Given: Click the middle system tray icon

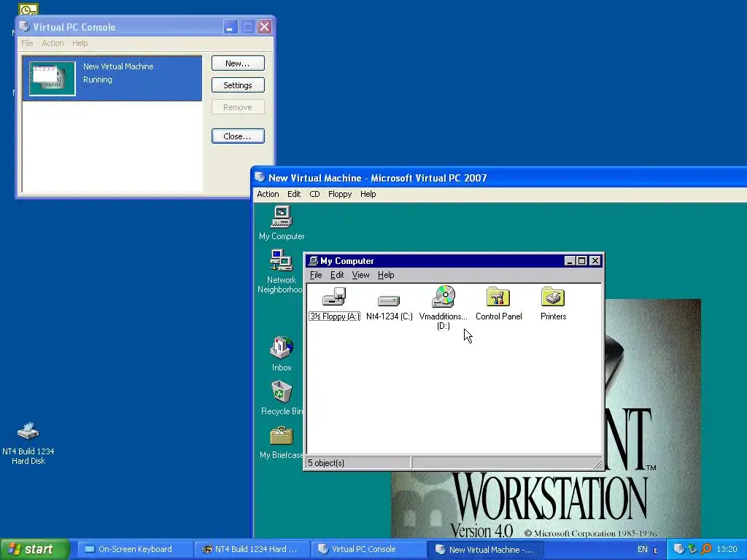Looking at the screenshot, I should [693, 549].
